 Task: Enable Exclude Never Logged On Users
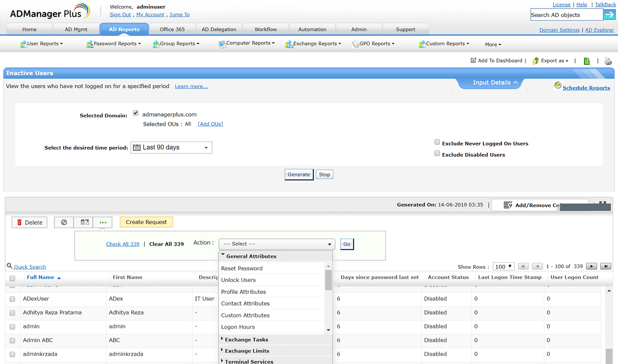pos(437,143)
